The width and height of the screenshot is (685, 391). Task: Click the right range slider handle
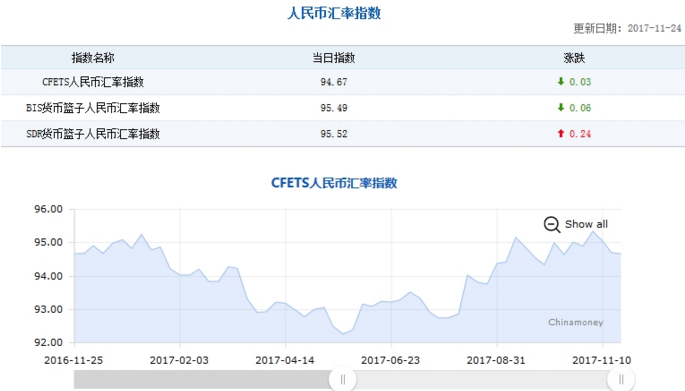point(621,379)
